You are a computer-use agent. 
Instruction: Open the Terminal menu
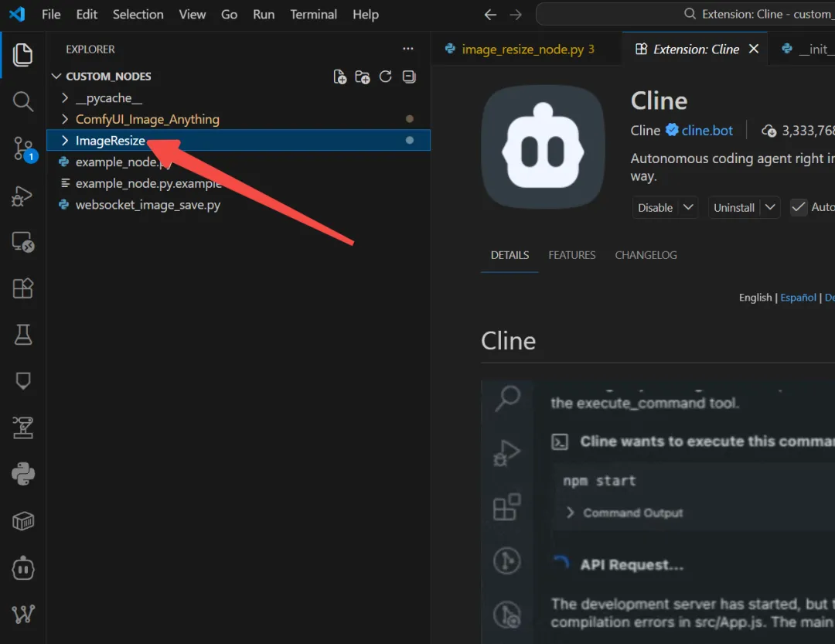point(313,15)
